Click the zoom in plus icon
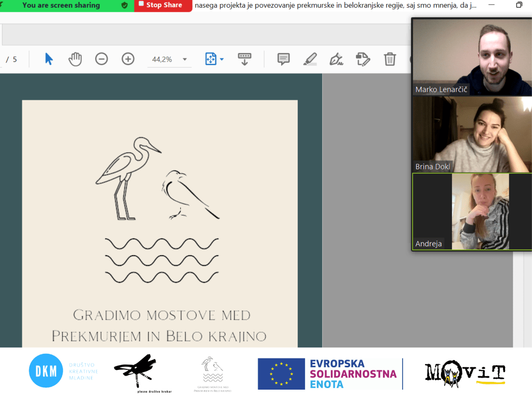Screen dimensions: 532x399 click(x=128, y=59)
